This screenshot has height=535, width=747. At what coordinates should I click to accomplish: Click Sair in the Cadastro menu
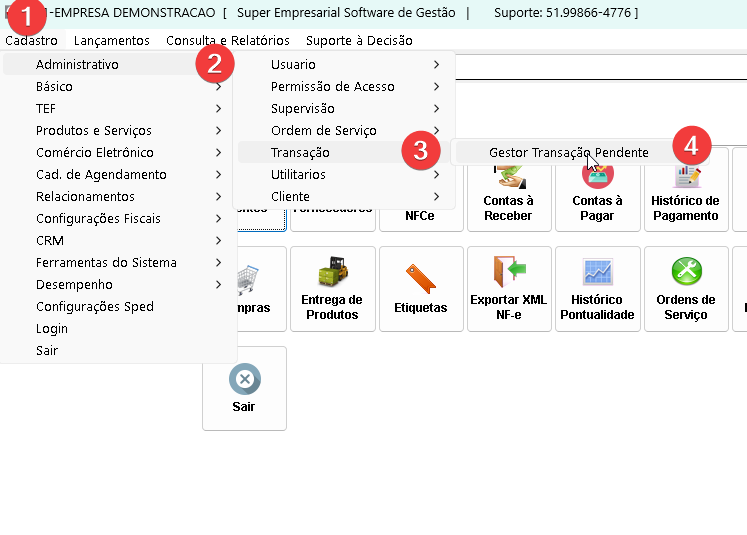[x=117, y=350]
